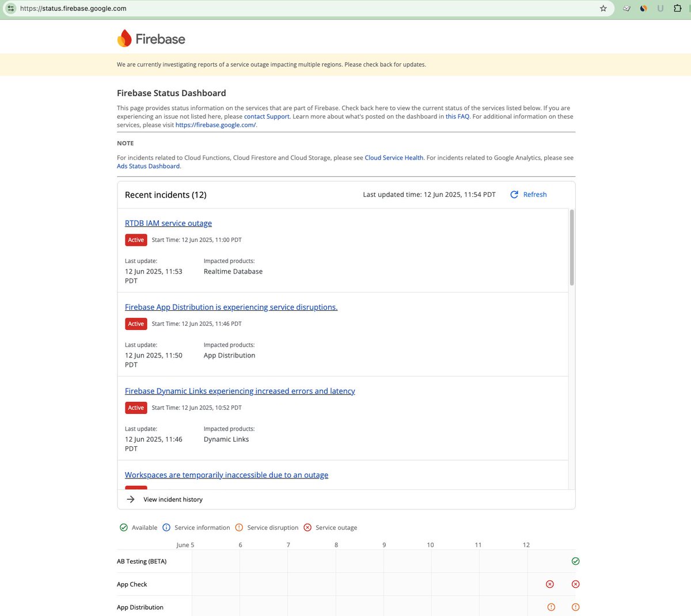Click the blue Service information legend icon
This screenshot has height=616, width=691.
pyautogui.click(x=166, y=527)
